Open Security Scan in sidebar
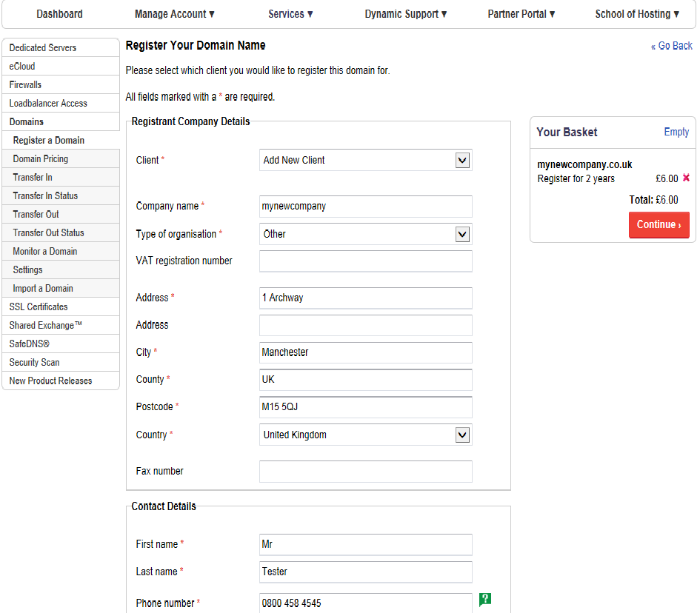Screen dimensions: 700x613 click(61, 363)
